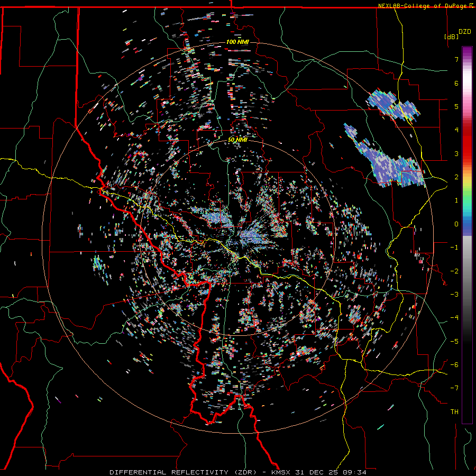Click the NEXLAB-College of DuPage watermark text
This screenshot has width=476, height=476.
424,6
